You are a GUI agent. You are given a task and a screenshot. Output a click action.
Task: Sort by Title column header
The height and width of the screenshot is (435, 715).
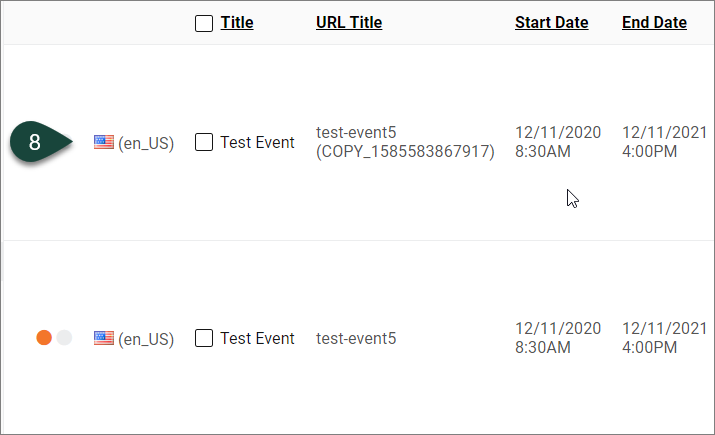click(x=237, y=23)
